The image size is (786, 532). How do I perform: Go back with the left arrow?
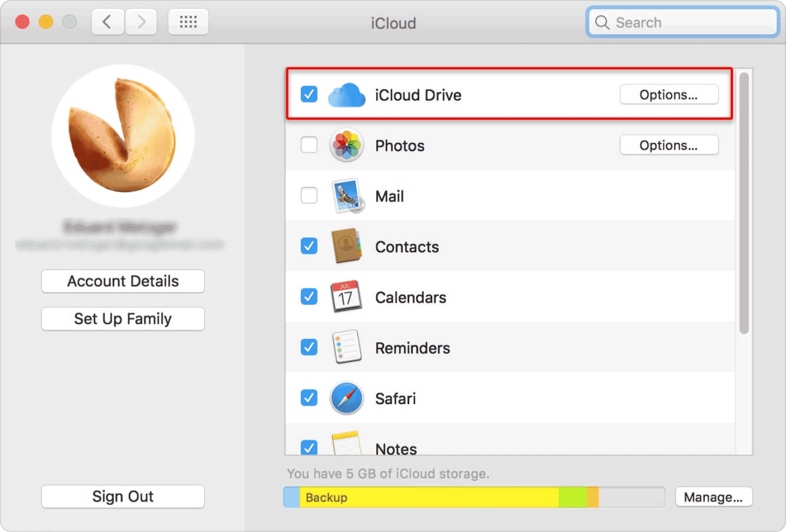(108, 22)
